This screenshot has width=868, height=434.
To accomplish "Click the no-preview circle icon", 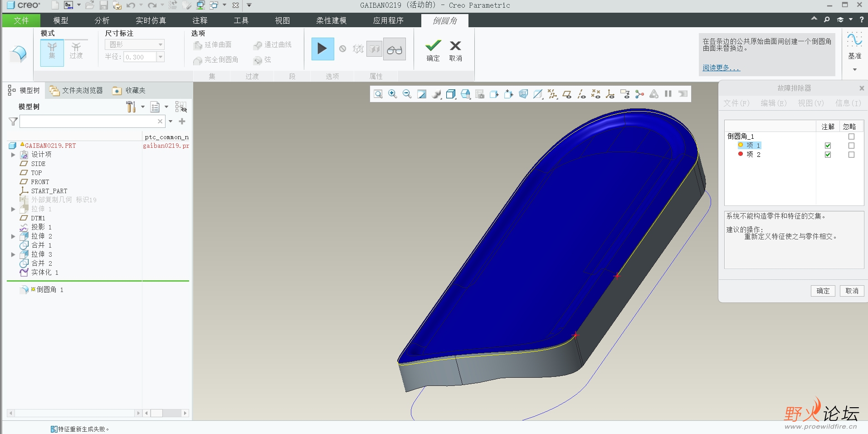I will point(343,49).
